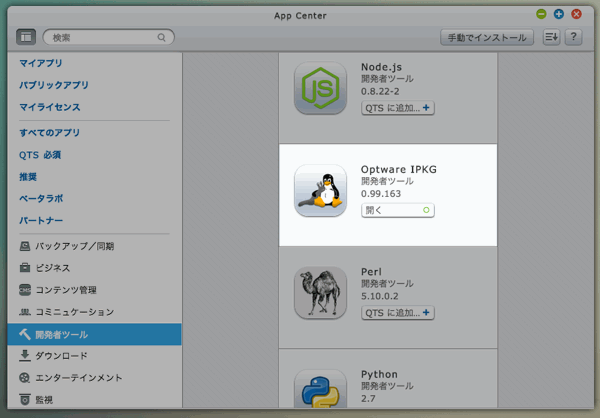
Task: Toggle the sidebar panel view icon
Action: tap(26, 37)
